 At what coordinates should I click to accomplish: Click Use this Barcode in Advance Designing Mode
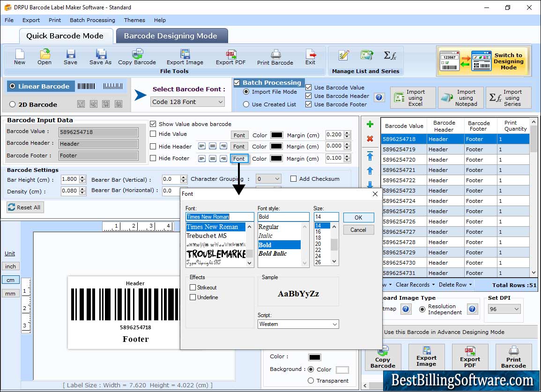pos(444,332)
